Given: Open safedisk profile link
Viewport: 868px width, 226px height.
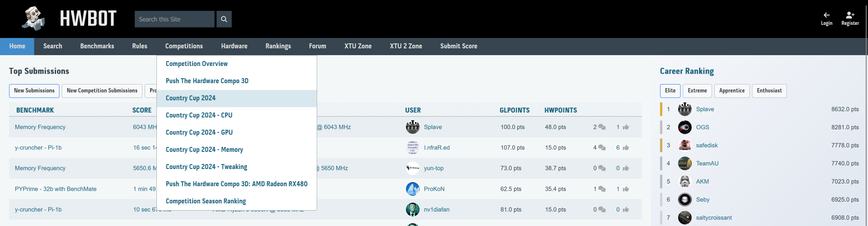Looking at the screenshot, I should coord(707,145).
